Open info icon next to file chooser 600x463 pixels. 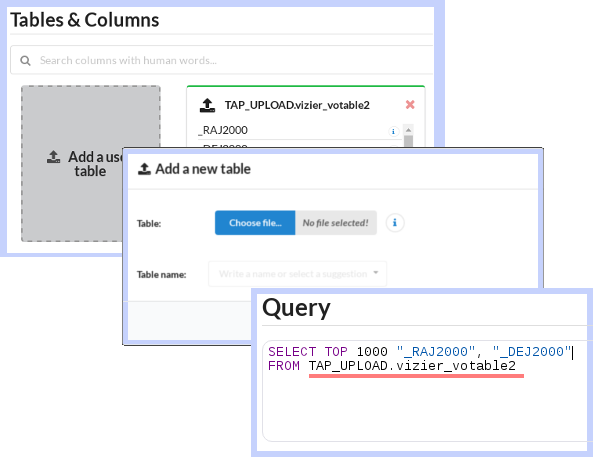pos(395,223)
